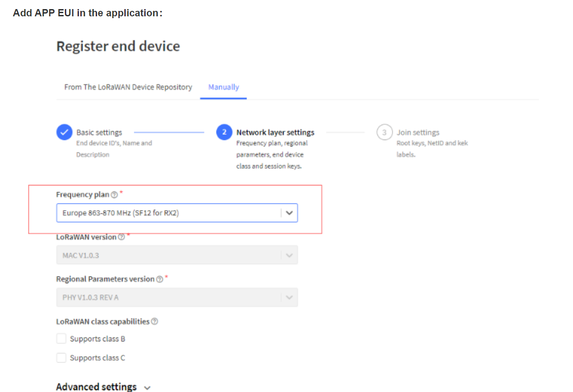Click help icon beside Regional Parameters version
The width and height of the screenshot is (573, 392).
coord(159,280)
